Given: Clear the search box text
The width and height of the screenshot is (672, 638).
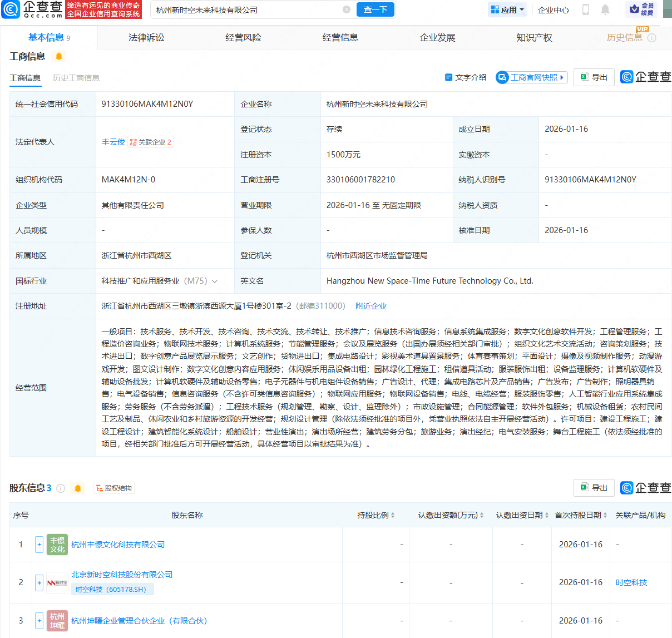Looking at the screenshot, I should 347,9.
